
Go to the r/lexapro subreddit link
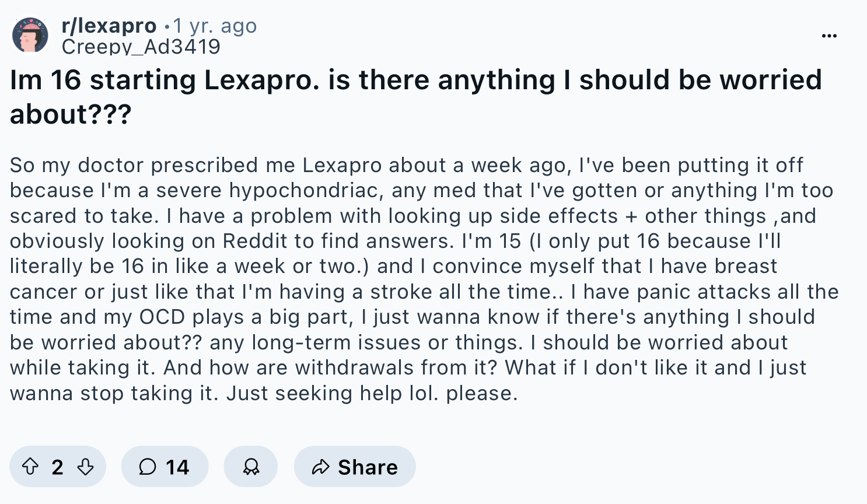click(109, 26)
